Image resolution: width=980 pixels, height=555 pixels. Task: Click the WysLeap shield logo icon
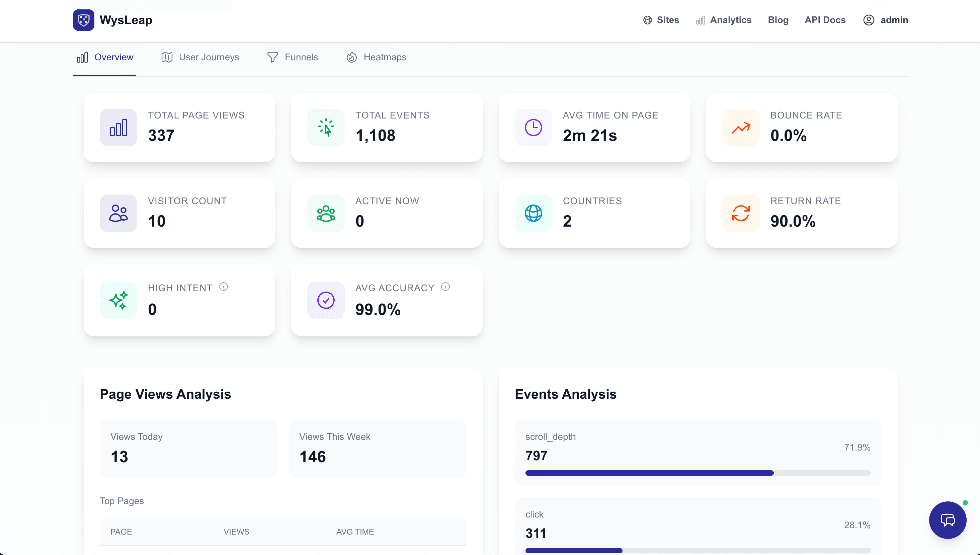pyautogui.click(x=83, y=20)
